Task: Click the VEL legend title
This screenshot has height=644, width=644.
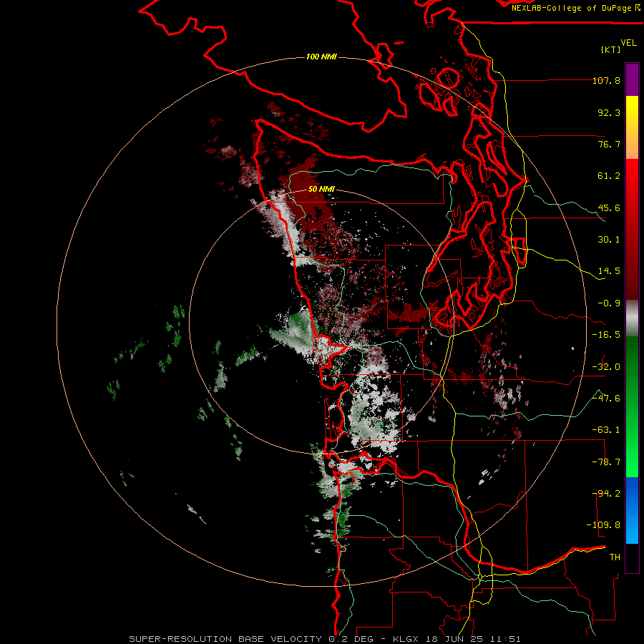Action: [628, 43]
